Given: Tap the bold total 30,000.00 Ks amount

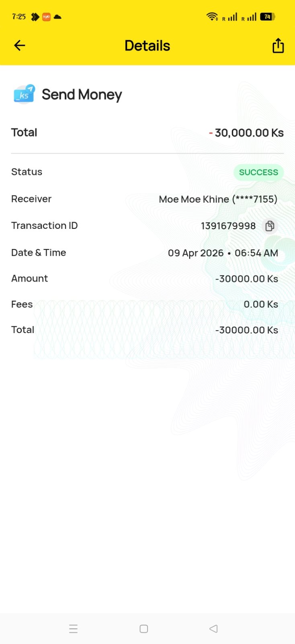Looking at the screenshot, I should click(x=249, y=133).
